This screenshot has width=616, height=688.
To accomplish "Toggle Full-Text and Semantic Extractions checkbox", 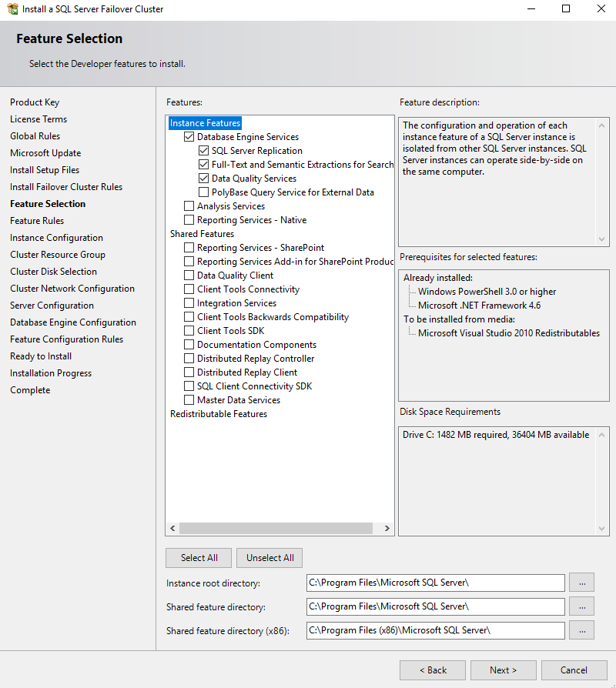I will click(x=203, y=165).
